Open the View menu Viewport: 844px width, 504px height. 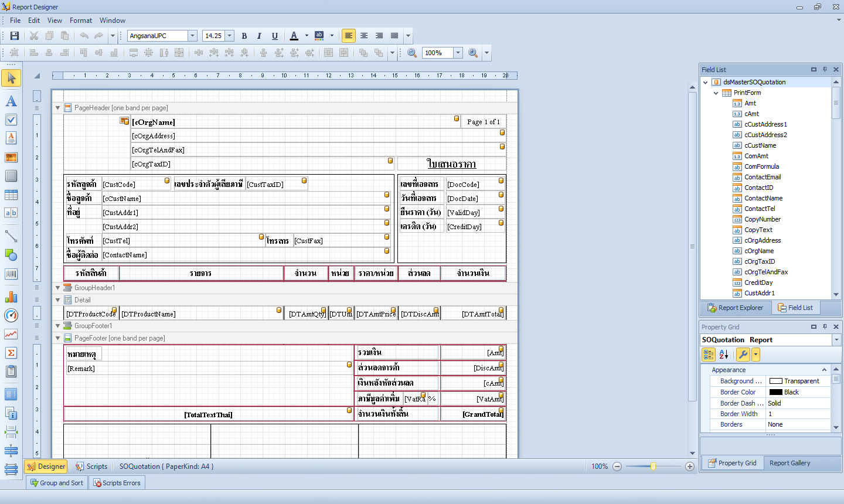(55, 20)
